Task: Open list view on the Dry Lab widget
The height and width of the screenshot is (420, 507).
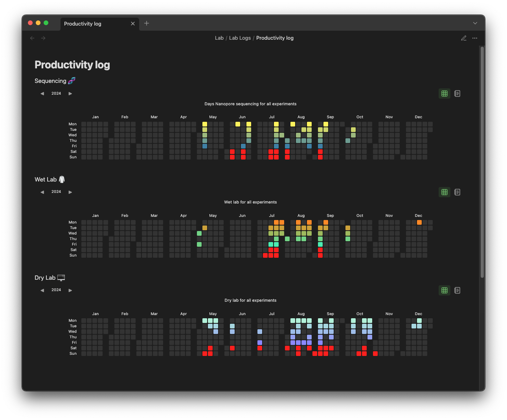Action: [x=457, y=290]
